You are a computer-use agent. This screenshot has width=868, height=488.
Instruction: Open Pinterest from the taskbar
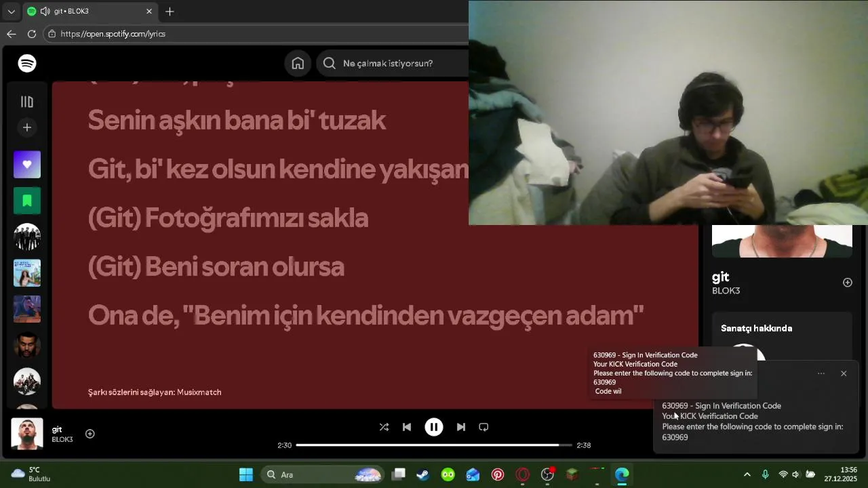point(498,474)
